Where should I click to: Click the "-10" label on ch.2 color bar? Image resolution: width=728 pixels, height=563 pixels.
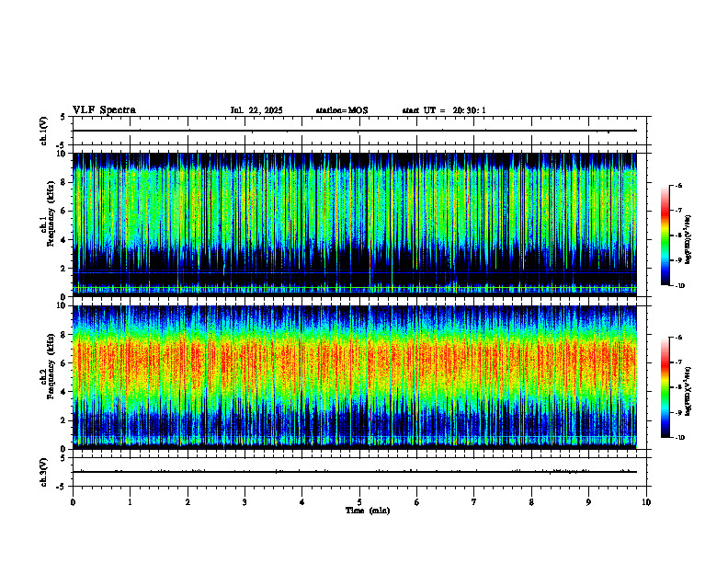point(680,438)
